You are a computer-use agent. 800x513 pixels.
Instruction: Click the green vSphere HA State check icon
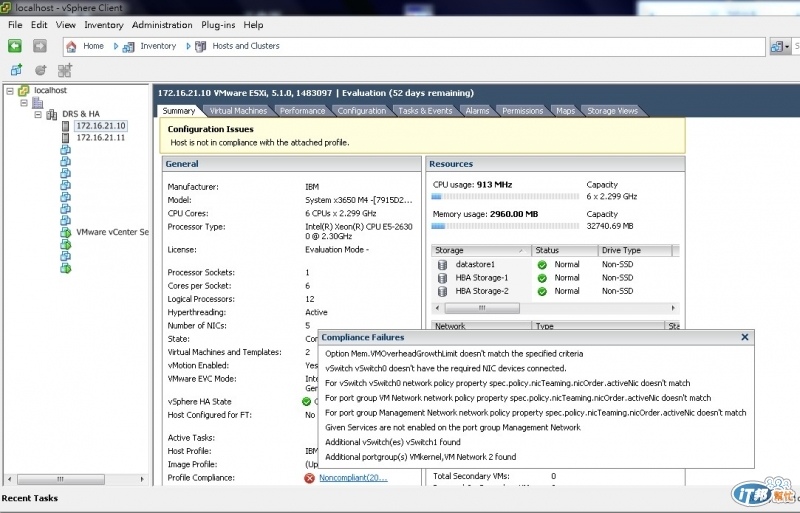[x=307, y=402]
